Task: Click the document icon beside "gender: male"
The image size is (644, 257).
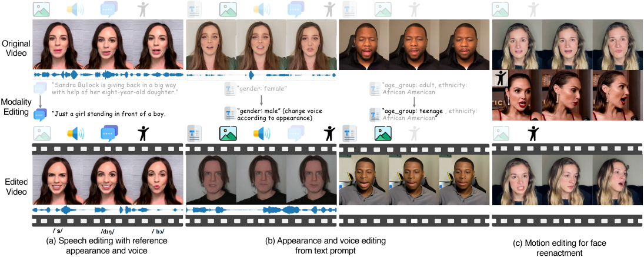Action: tap(229, 114)
